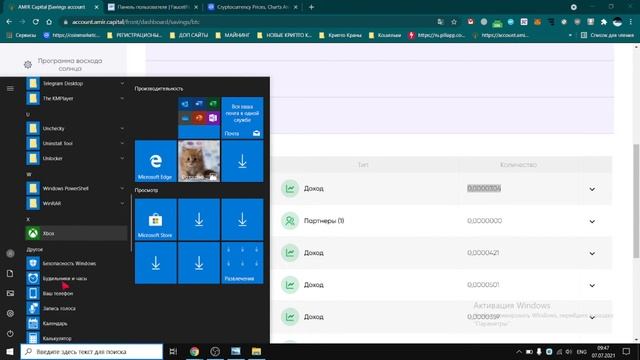The image size is (640, 360).
Task: Open File Explorer on taskbar
Action: click(256, 351)
